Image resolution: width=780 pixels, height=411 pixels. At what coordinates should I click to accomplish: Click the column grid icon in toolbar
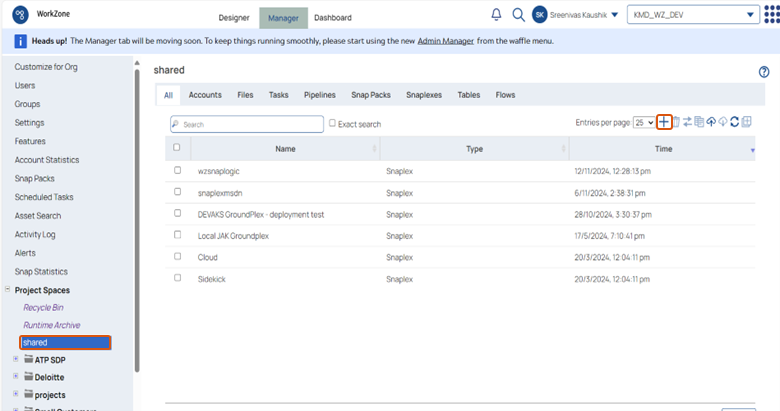(746, 122)
